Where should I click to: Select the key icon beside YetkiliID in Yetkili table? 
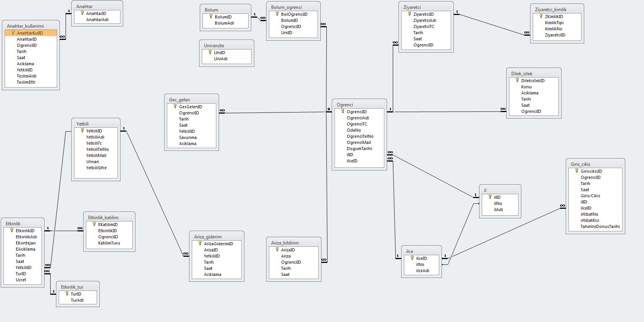tap(82, 130)
